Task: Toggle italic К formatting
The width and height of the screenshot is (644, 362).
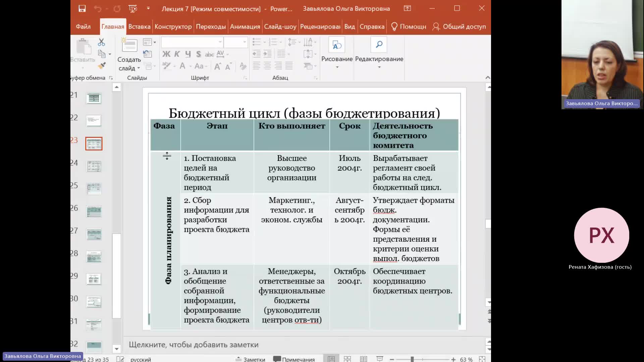Action: pos(177,54)
